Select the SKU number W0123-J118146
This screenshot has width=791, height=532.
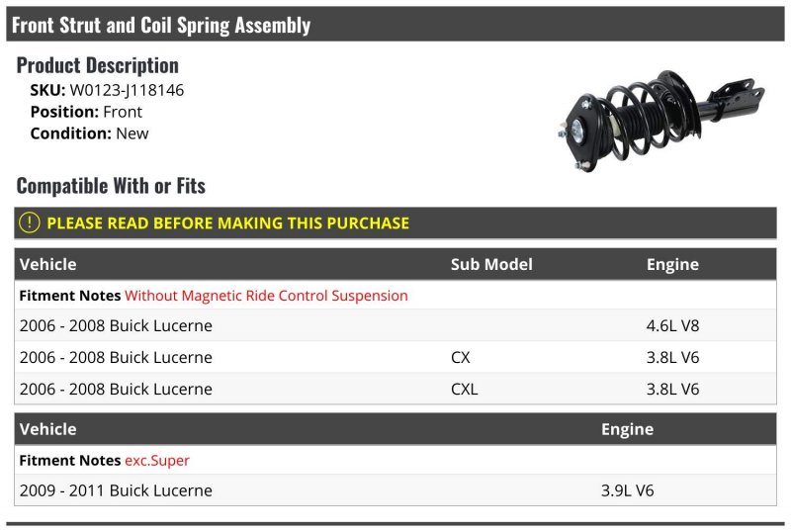click(127, 90)
